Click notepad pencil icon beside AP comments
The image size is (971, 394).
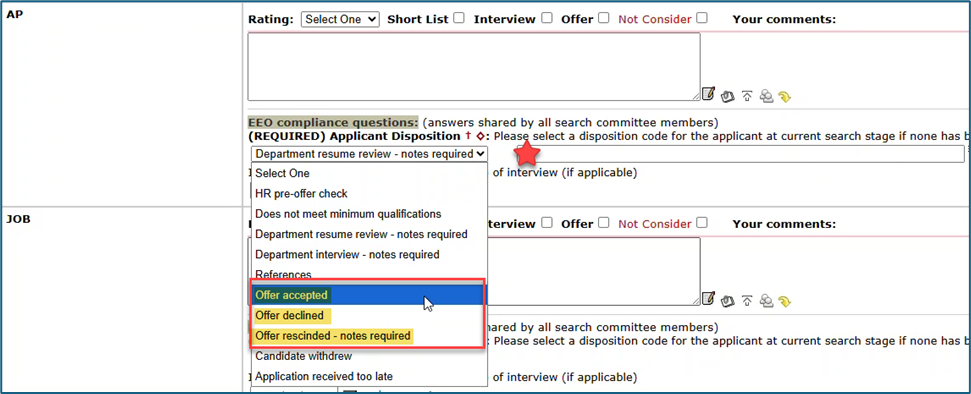pyautogui.click(x=708, y=95)
